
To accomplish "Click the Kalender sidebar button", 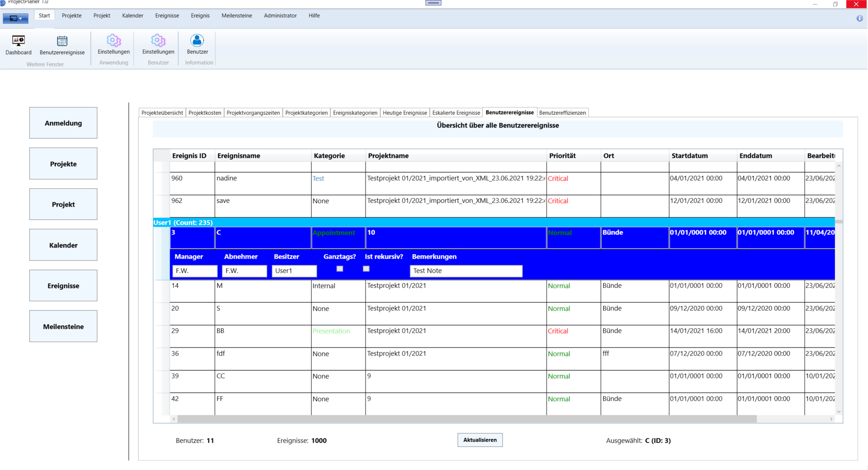I will click(x=63, y=245).
